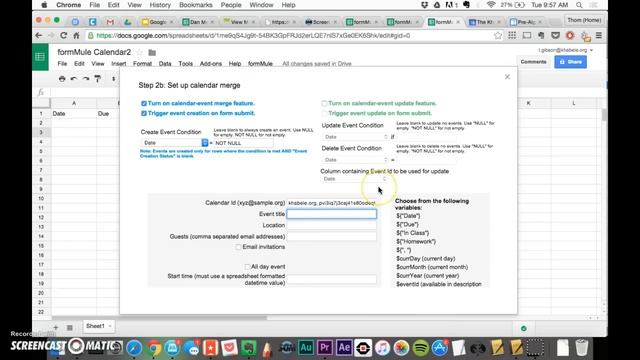Switch to the Gmail browser tab

point(110,22)
